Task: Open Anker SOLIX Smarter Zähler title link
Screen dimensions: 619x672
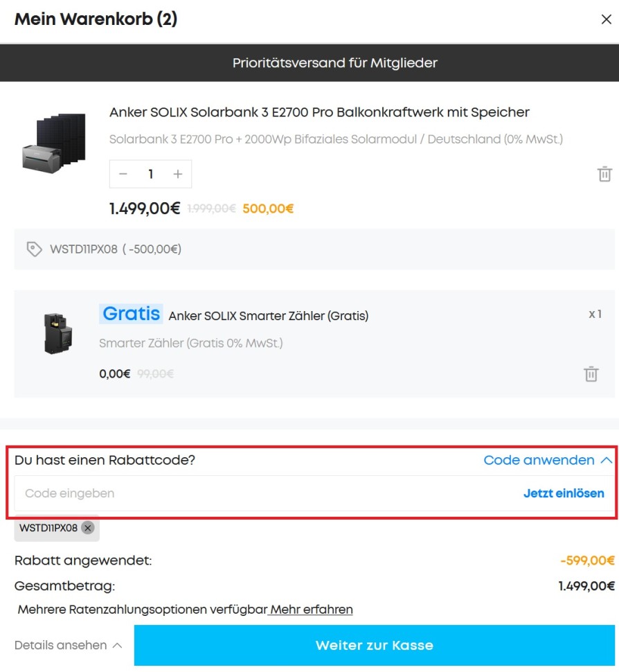Action: click(x=268, y=316)
